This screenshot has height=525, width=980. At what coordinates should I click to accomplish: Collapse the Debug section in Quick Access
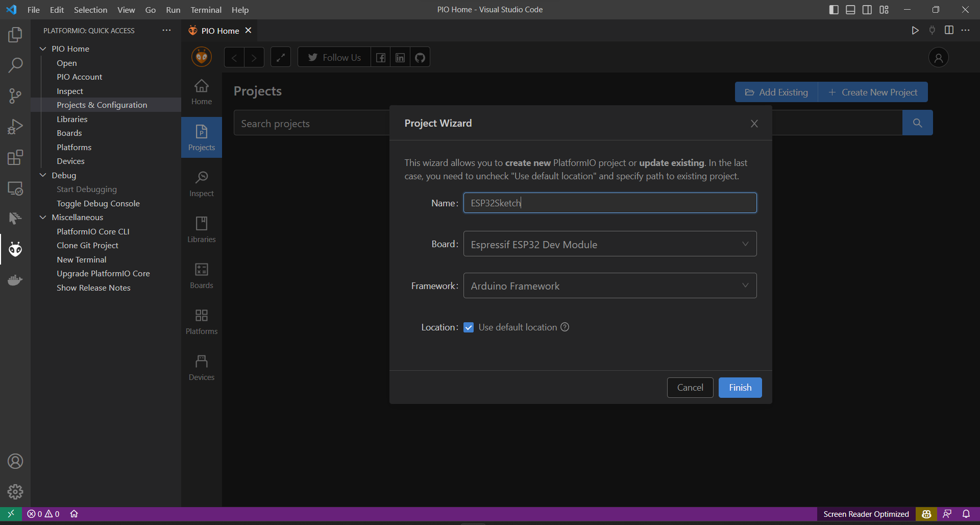tap(43, 175)
